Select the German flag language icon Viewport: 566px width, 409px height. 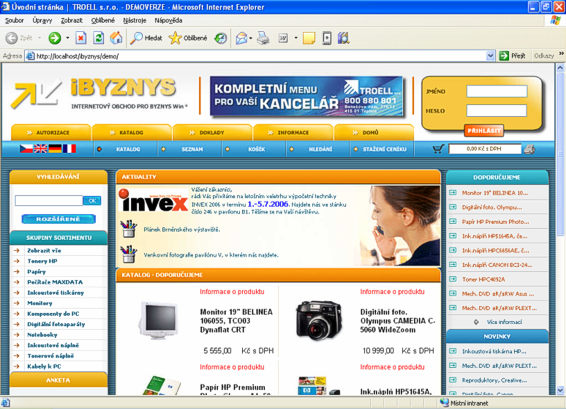(x=55, y=149)
